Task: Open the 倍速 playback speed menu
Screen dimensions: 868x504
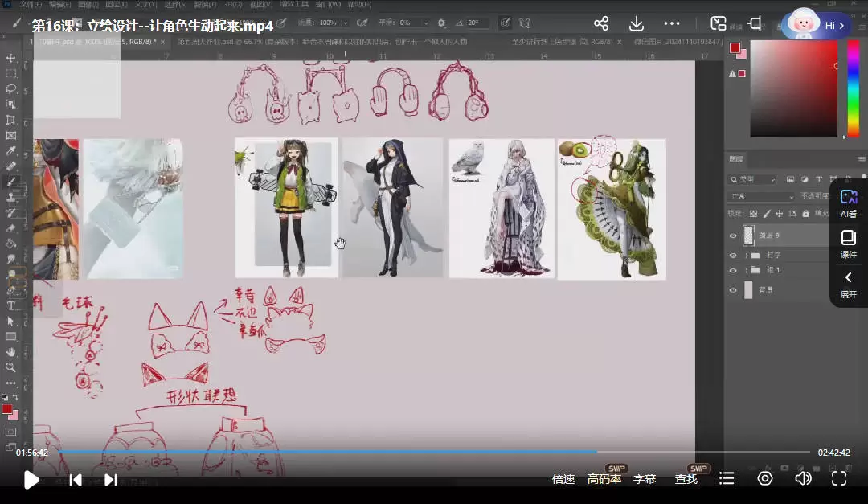Action: 563,479
